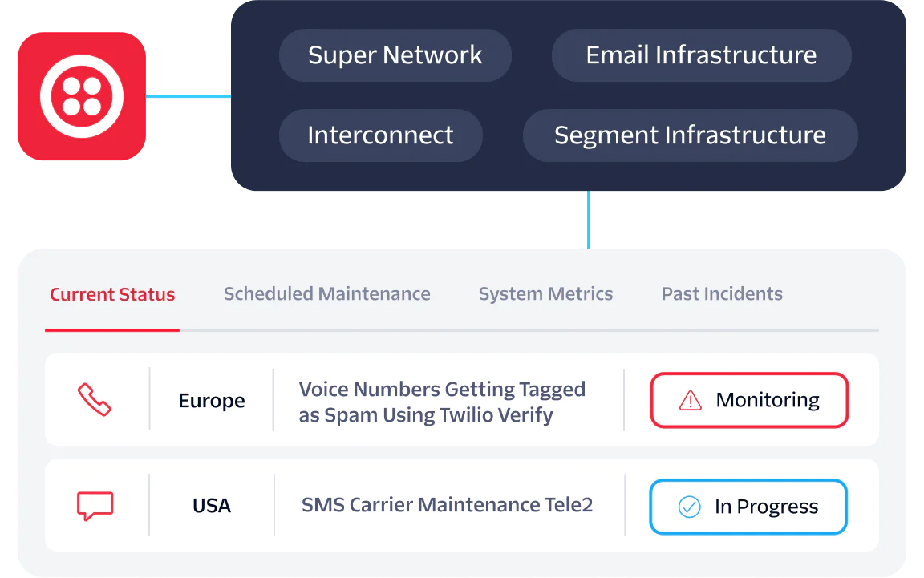Click the red phone voice icon
The width and height of the screenshot is (924, 578).
coord(95,399)
